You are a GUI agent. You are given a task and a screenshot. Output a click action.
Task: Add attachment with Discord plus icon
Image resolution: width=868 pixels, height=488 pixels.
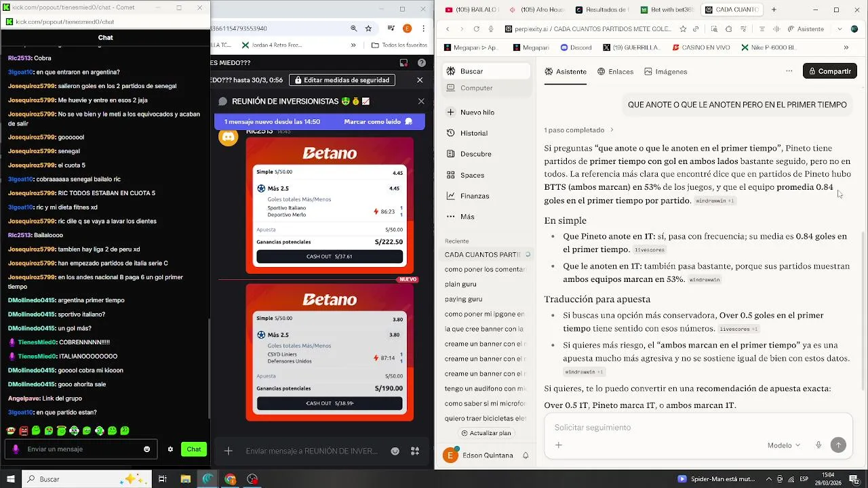pos(229,451)
